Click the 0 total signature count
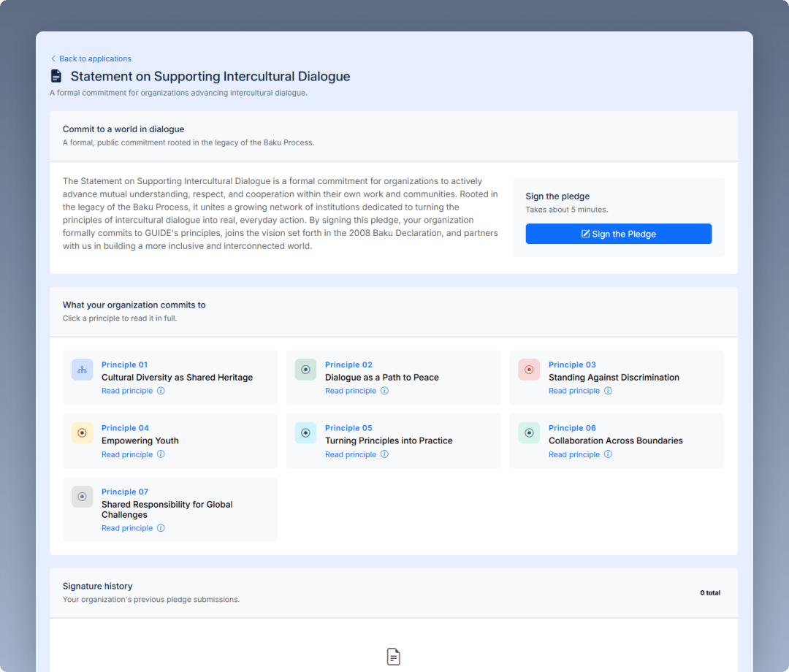The width and height of the screenshot is (789, 672). click(710, 593)
